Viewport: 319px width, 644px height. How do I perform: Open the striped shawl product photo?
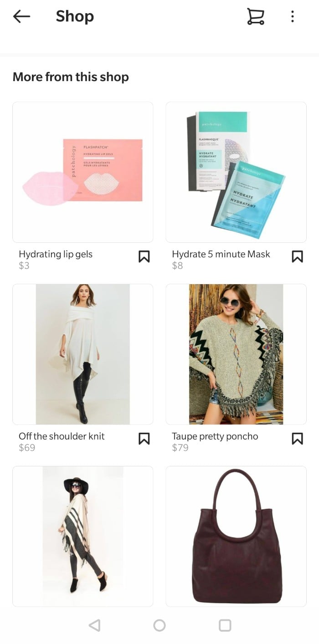pyautogui.click(x=83, y=536)
